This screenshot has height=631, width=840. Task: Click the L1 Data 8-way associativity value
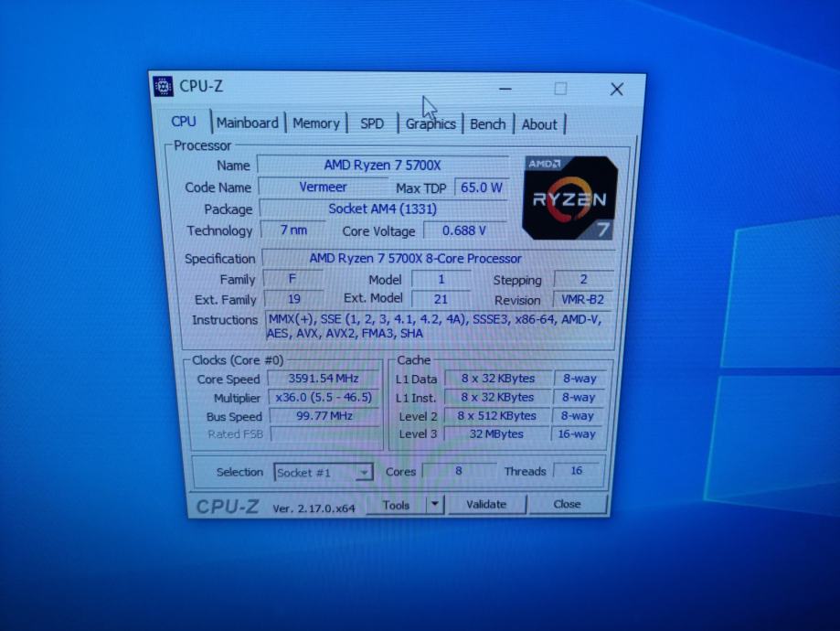click(579, 379)
